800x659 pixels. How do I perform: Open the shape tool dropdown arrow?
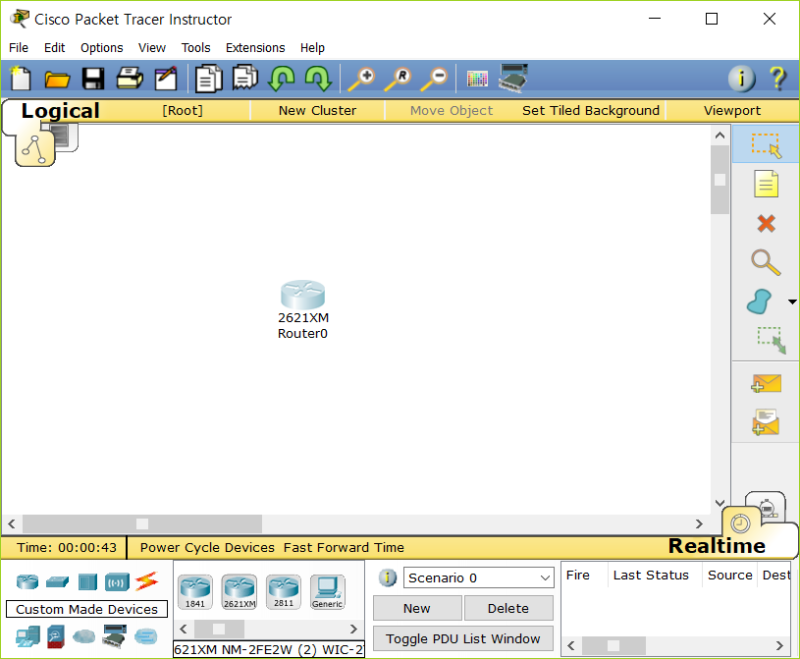click(791, 301)
